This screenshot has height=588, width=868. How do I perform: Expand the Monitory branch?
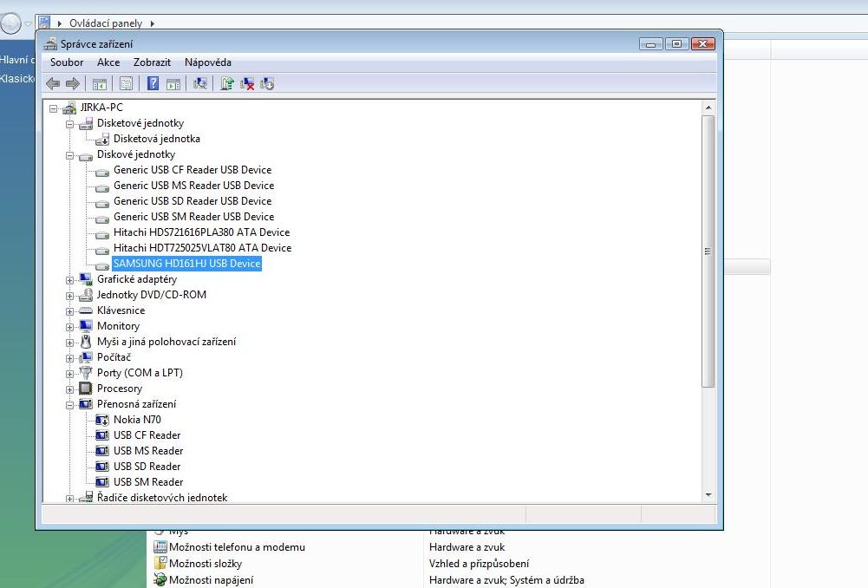tap(69, 327)
